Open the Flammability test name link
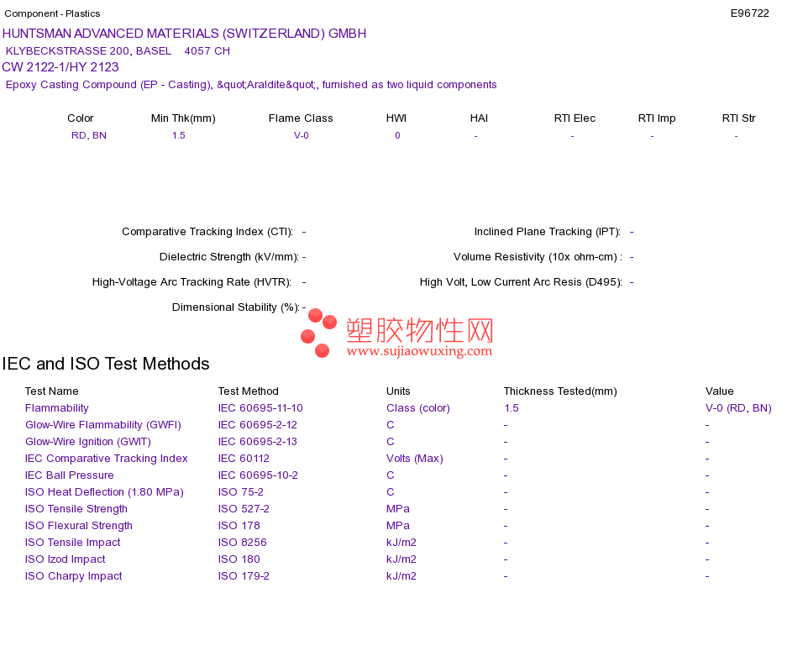The width and height of the screenshot is (798, 672). tap(57, 408)
